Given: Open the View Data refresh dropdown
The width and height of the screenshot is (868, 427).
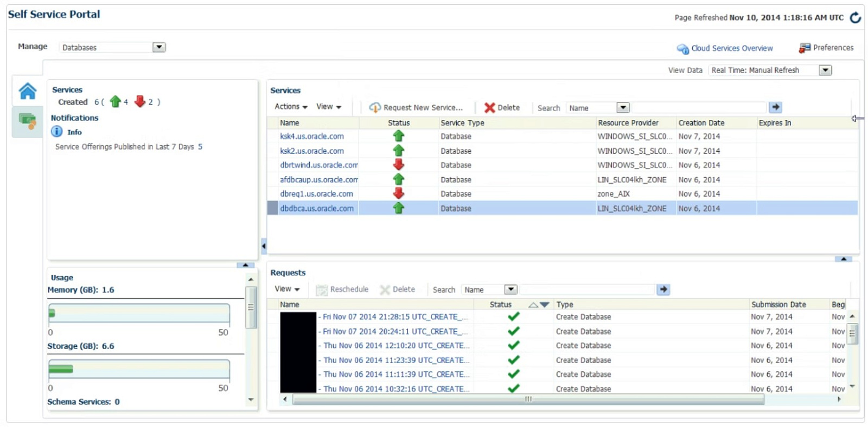Looking at the screenshot, I should (x=825, y=70).
